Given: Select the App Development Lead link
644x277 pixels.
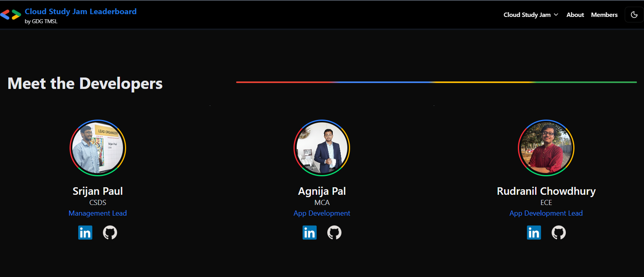Looking at the screenshot, I should click(x=546, y=213).
